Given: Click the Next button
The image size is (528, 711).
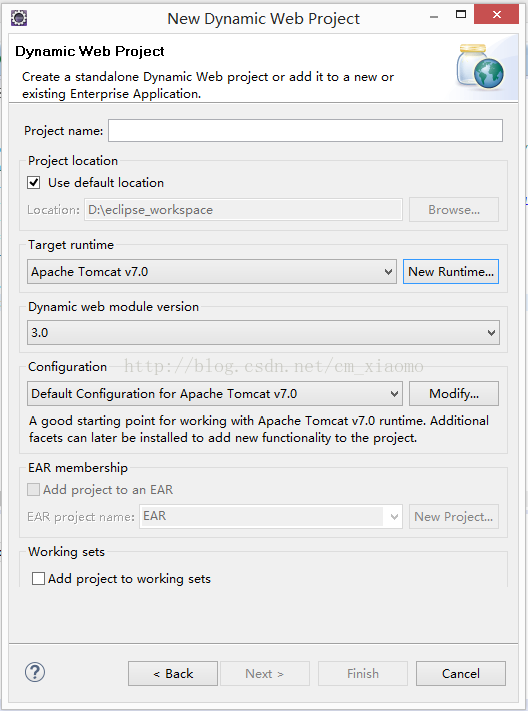Looking at the screenshot, I should [x=264, y=673].
